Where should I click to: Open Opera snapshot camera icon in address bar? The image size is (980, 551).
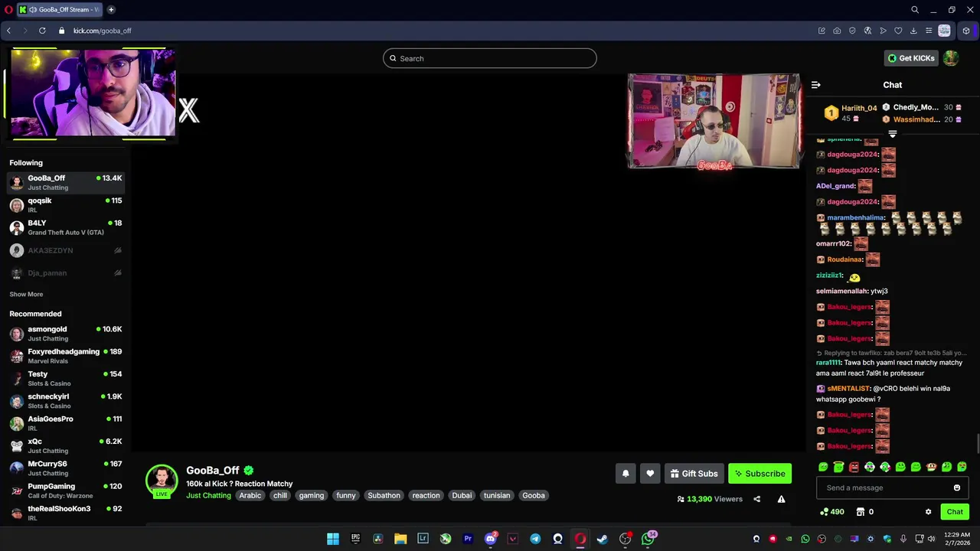click(837, 31)
